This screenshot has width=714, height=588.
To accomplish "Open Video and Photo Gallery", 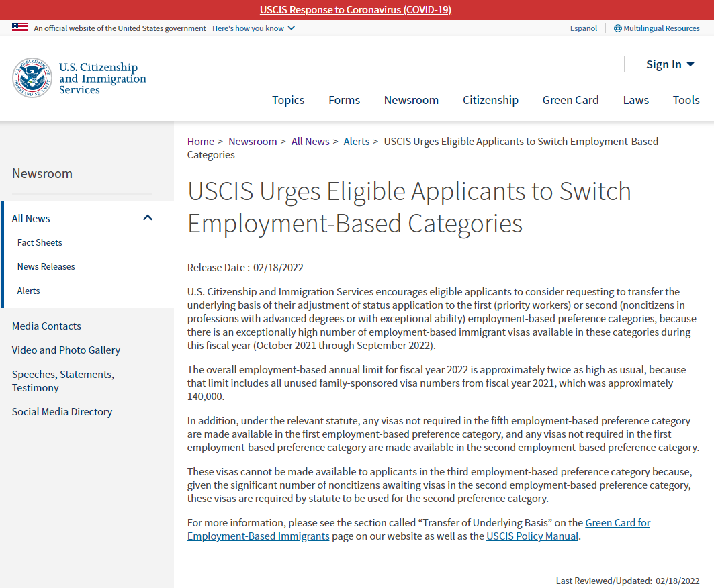I will coord(66,350).
